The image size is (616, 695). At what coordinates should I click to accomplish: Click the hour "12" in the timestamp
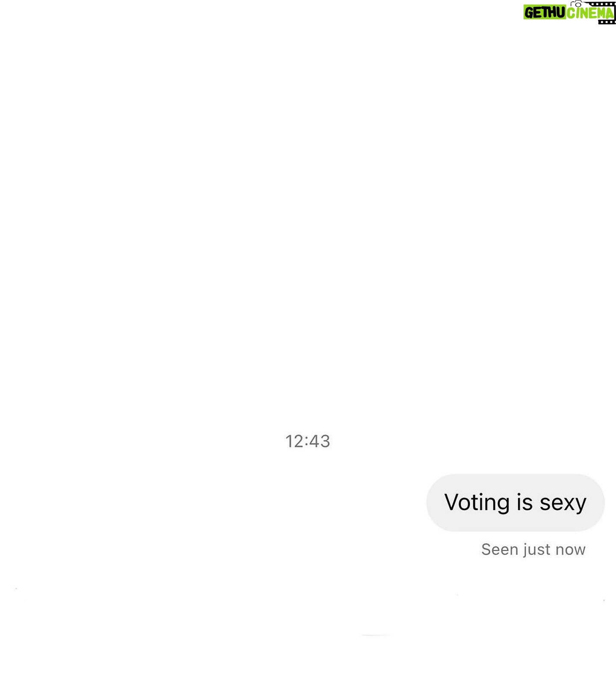pos(295,441)
